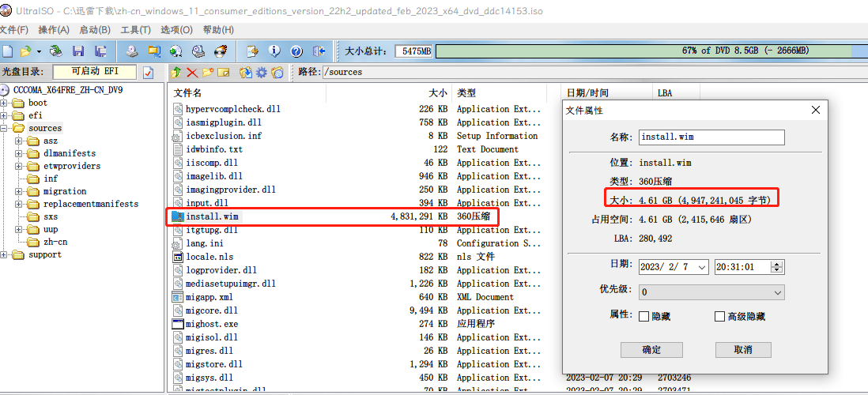
Task: Click the Exit door arrow icon
Action: tap(319, 51)
